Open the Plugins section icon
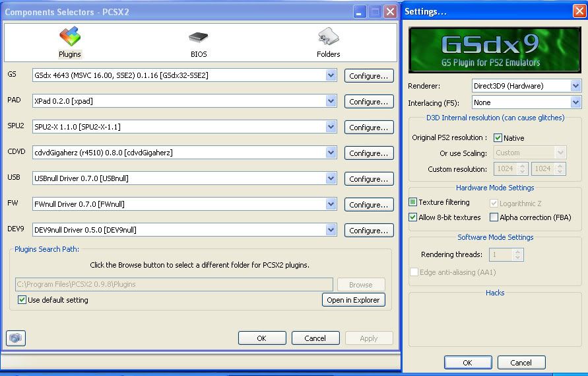 click(x=70, y=36)
